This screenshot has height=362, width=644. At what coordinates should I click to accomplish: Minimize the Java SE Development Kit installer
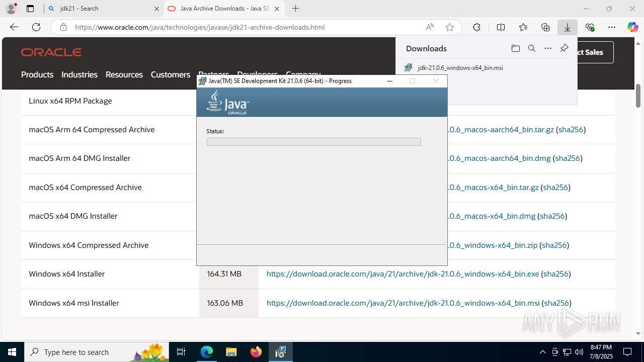[389, 81]
